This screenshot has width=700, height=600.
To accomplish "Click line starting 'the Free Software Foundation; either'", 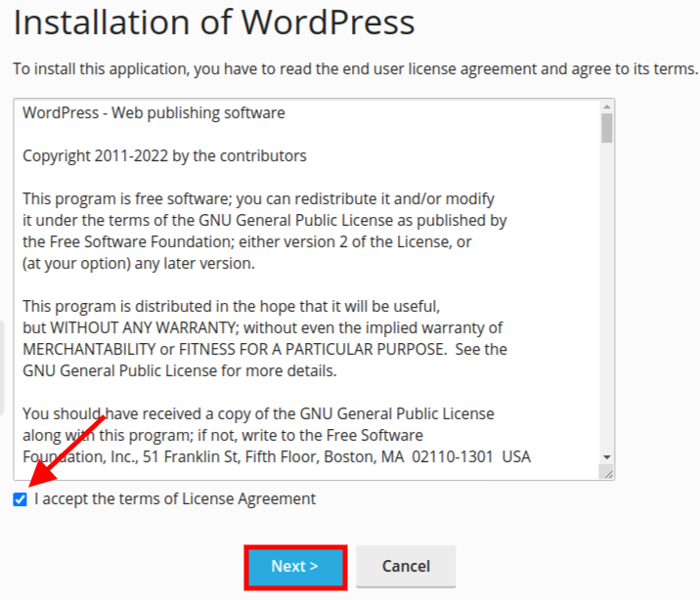I will 247,241.
